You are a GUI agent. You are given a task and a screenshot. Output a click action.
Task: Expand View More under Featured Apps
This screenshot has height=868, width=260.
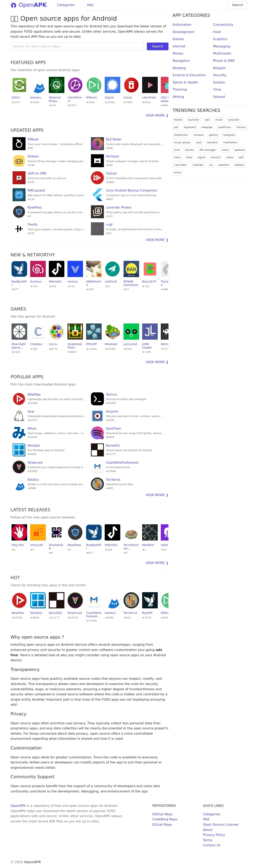pos(157,116)
